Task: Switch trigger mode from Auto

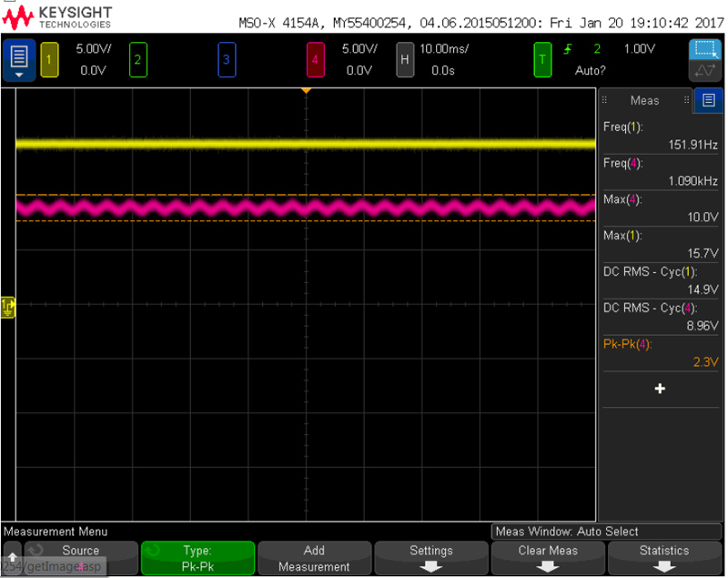Action: pos(590,70)
